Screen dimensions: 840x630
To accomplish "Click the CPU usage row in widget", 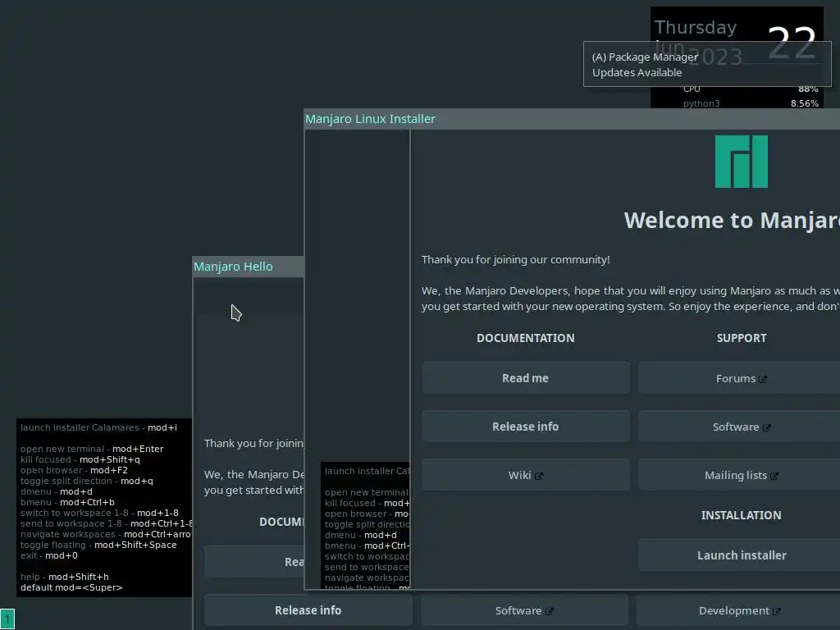I will tap(750, 89).
